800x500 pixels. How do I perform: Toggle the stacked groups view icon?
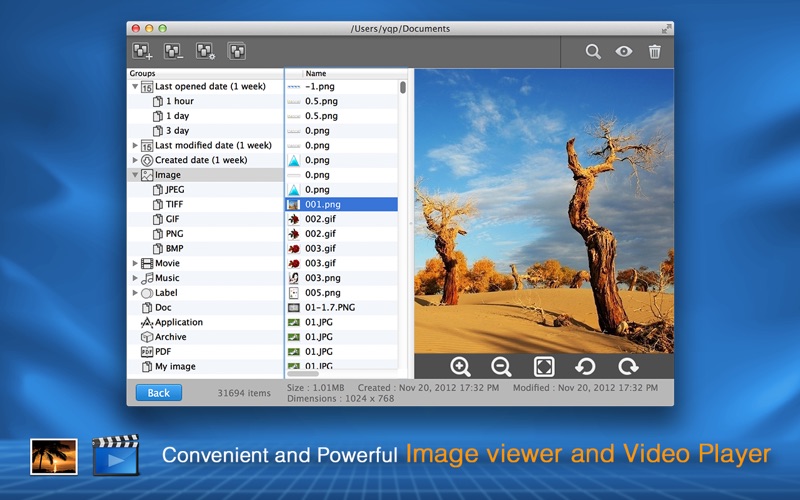click(x=237, y=51)
